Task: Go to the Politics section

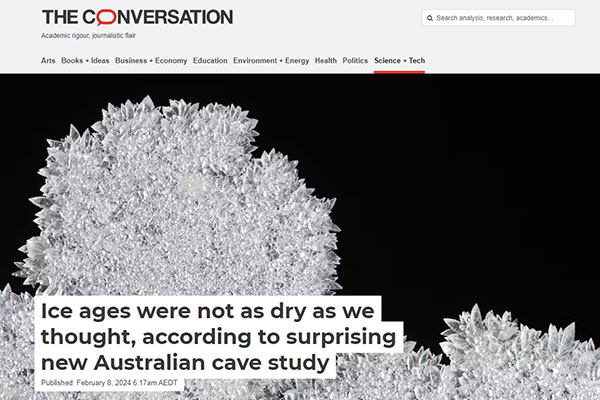Action: 355,60
